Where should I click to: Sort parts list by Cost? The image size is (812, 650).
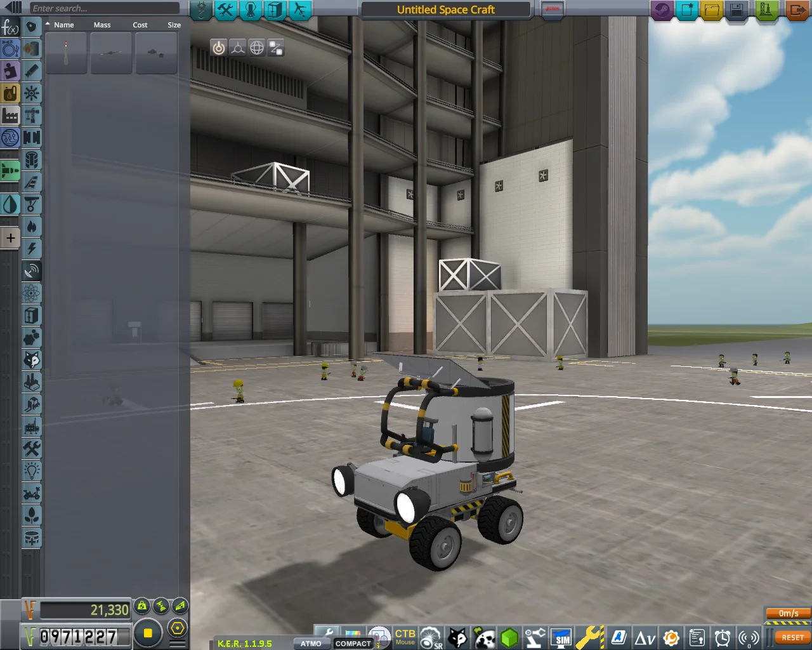140,25
